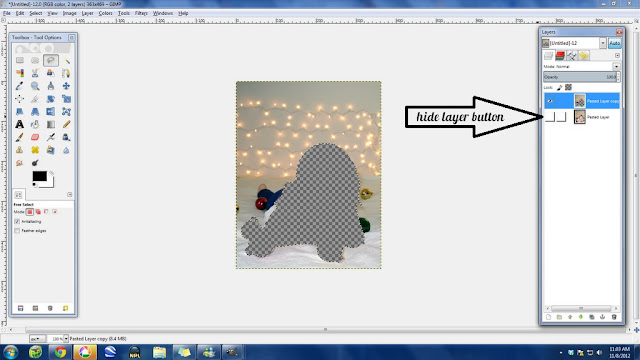The width and height of the screenshot is (640, 360).
Task: Toggle the lock pixels brush icon
Action: click(560, 87)
